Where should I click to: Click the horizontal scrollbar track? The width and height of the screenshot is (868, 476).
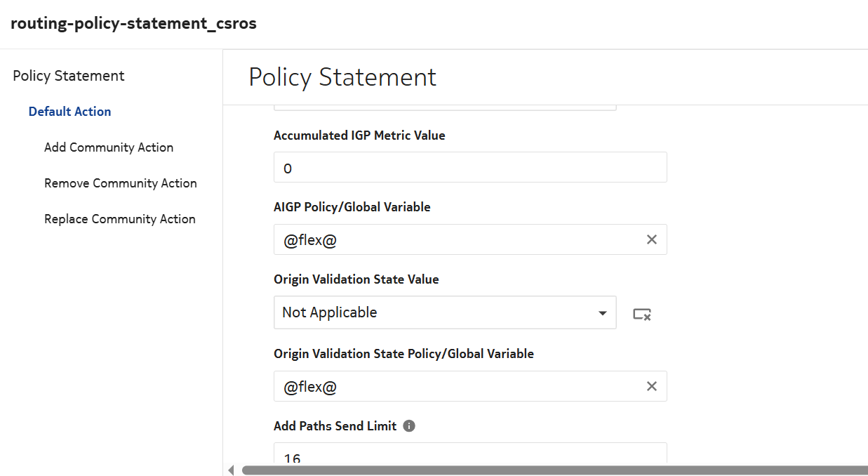pyautogui.click(x=554, y=470)
